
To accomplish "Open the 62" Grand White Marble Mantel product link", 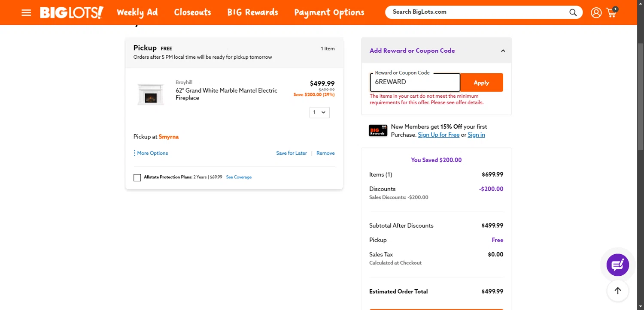I will coord(226,94).
